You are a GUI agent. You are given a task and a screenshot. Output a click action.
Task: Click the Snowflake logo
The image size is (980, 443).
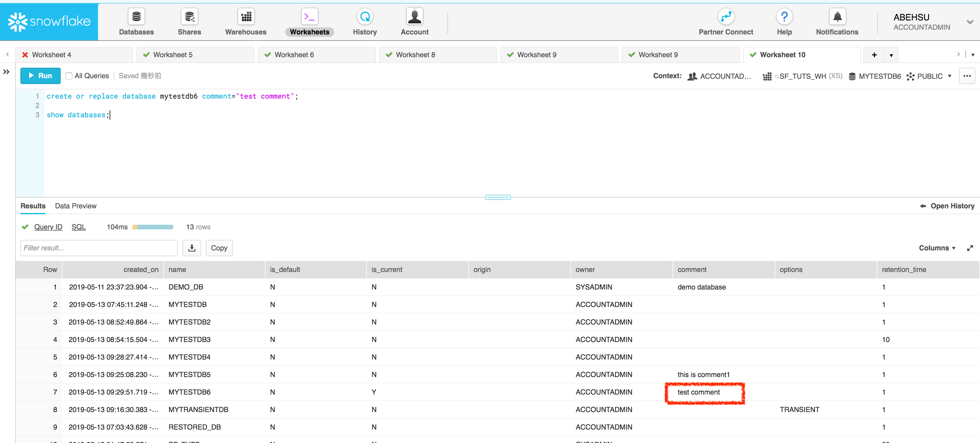pos(49,22)
